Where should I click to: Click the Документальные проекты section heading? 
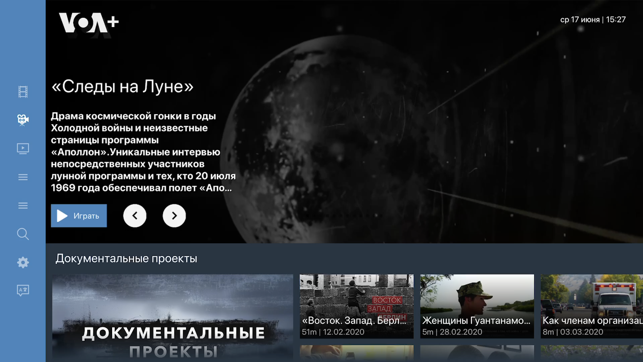click(126, 259)
